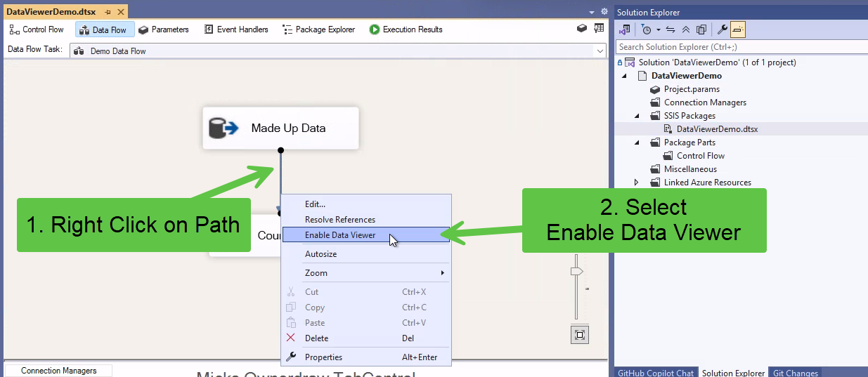Click the SSIS Packages folder icon
The width and height of the screenshot is (868, 377).
coord(655,116)
